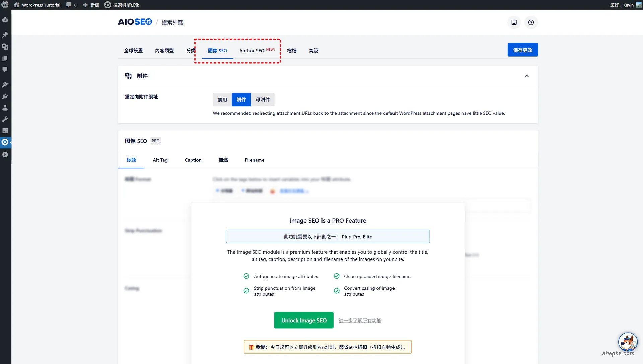Image resolution: width=643 pixels, height=364 pixels.
Task: Switch to the Alt Tag sub-tab
Action: click(x=160, y=160)
